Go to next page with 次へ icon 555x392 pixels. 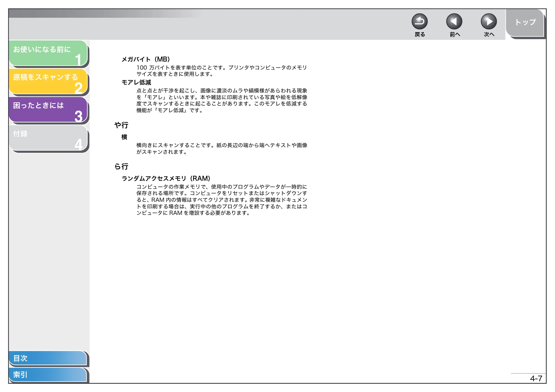click(489, 22)
